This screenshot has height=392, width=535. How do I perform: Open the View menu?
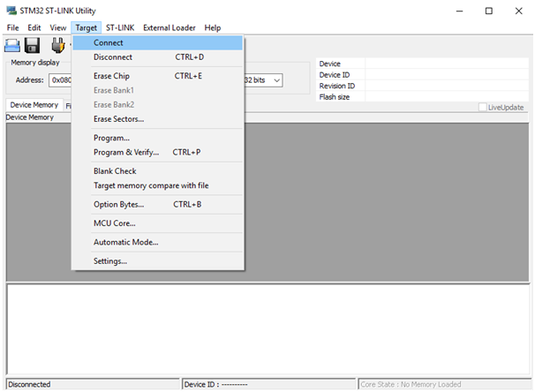[58, 27]
